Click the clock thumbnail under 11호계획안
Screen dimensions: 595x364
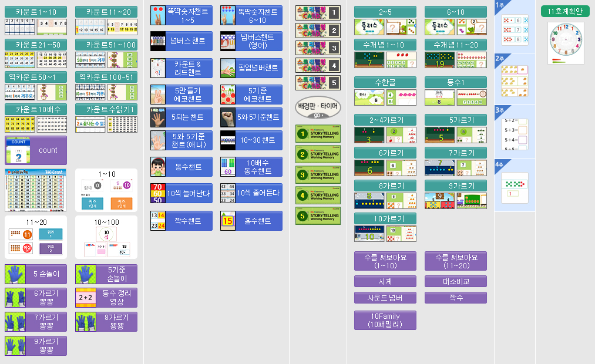(564, 42)
